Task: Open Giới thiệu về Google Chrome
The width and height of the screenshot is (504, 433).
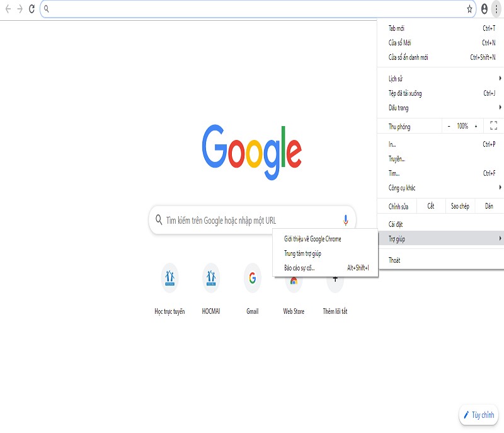Action: 325,239
